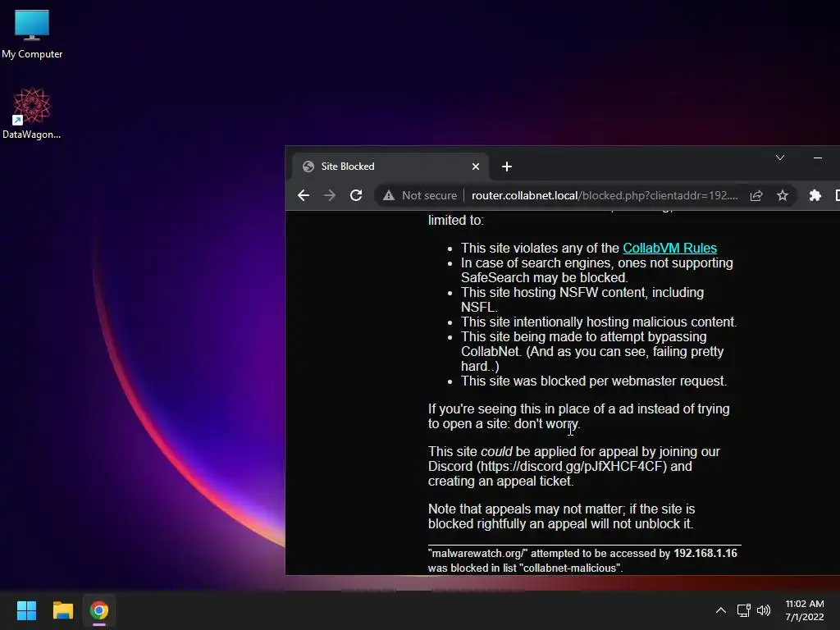This screenshot has height=630, width=840.
Task: Click the IP address 192.168.1.16
Action: point(705,554)
